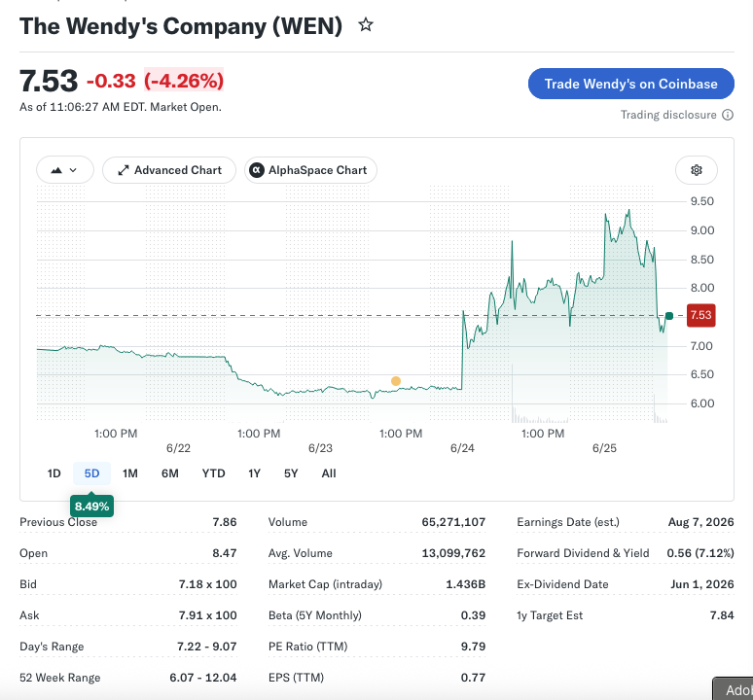The height and width of the screenshot is (700, 753).
Task: Open the chart type dropdown
Action: pyautogui.click(x=65, y=170)
